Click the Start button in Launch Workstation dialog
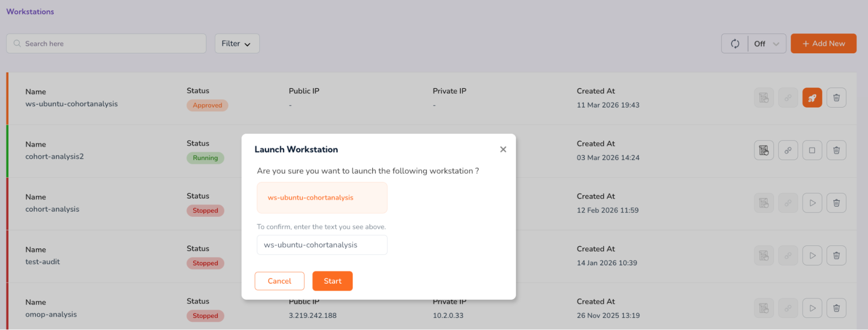This screenshot has height=330, width=868. point(332,281)
